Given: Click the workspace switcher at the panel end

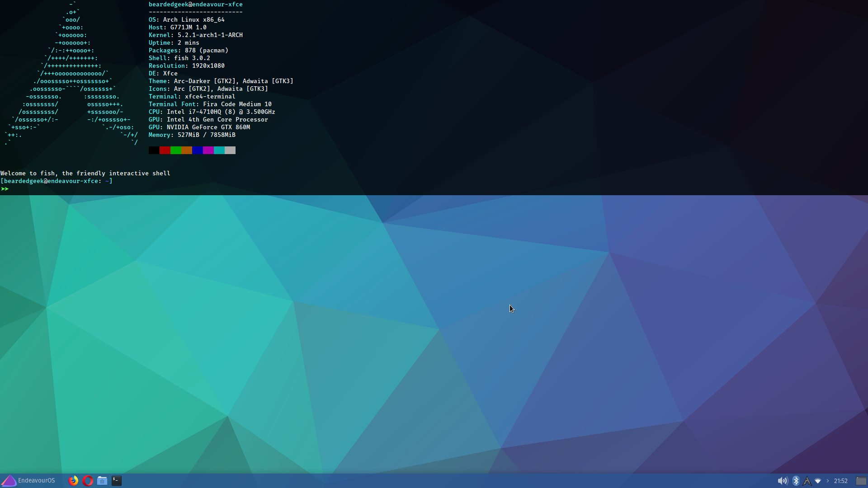Looking at the screenshot, I should pos(861,481).
